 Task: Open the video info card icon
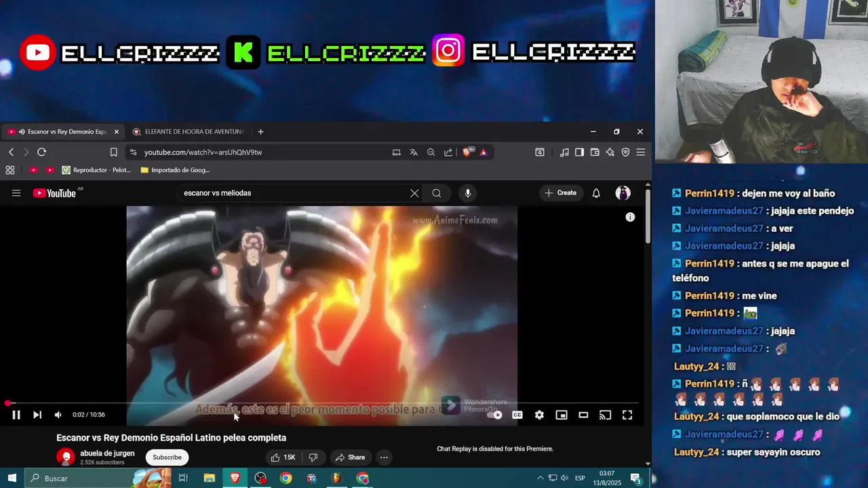[630, 217]
